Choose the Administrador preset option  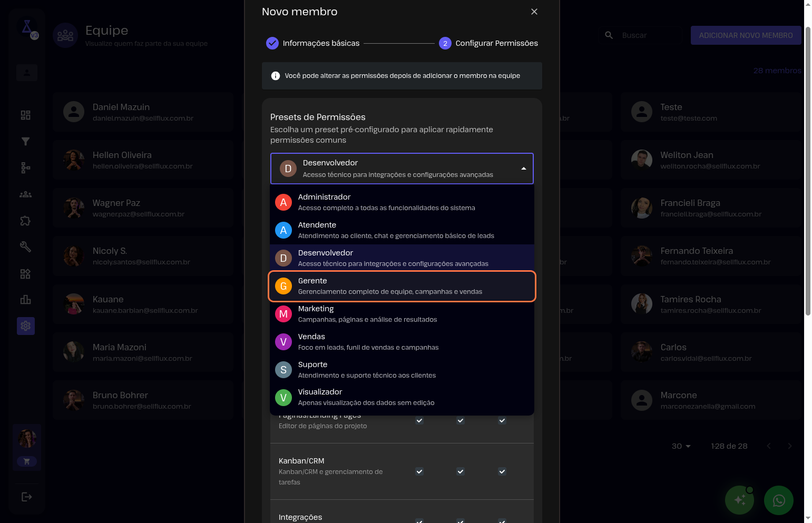click(402, 202)
